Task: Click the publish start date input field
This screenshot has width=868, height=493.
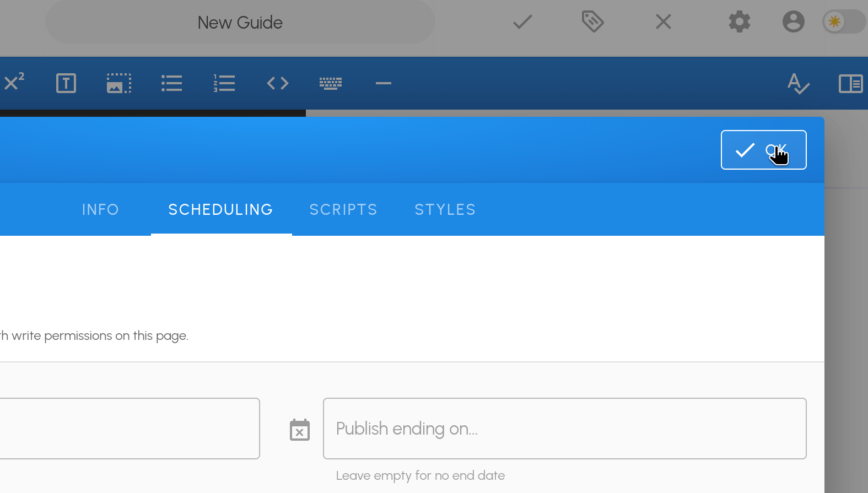Action: [130, 429]
